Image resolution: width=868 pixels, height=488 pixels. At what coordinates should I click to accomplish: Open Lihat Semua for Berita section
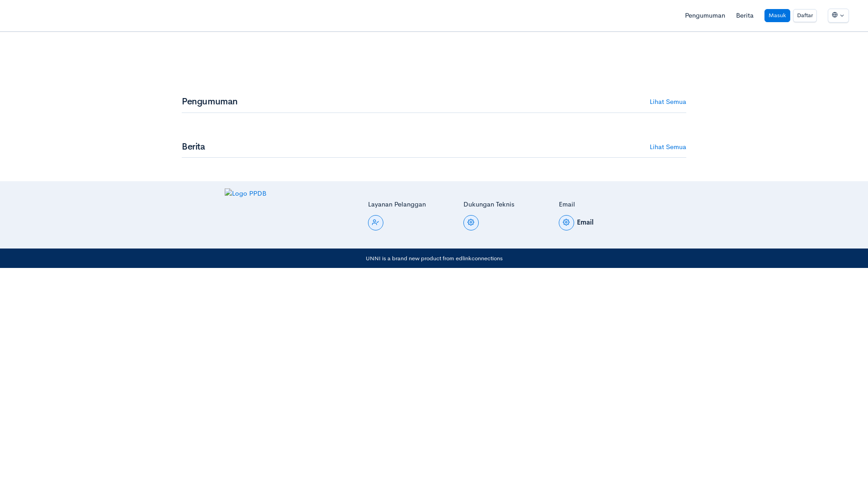click(667, 147)
